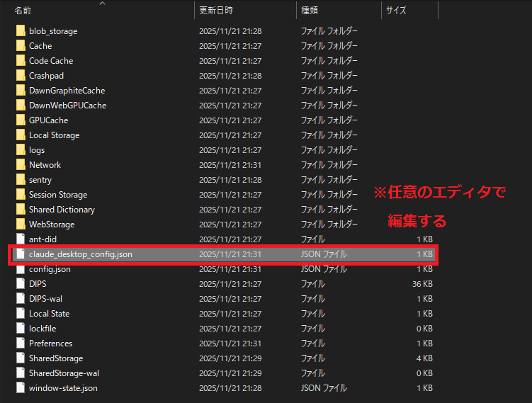
Task: Select the Preferences file name
Action: click(x=50, y=344)
